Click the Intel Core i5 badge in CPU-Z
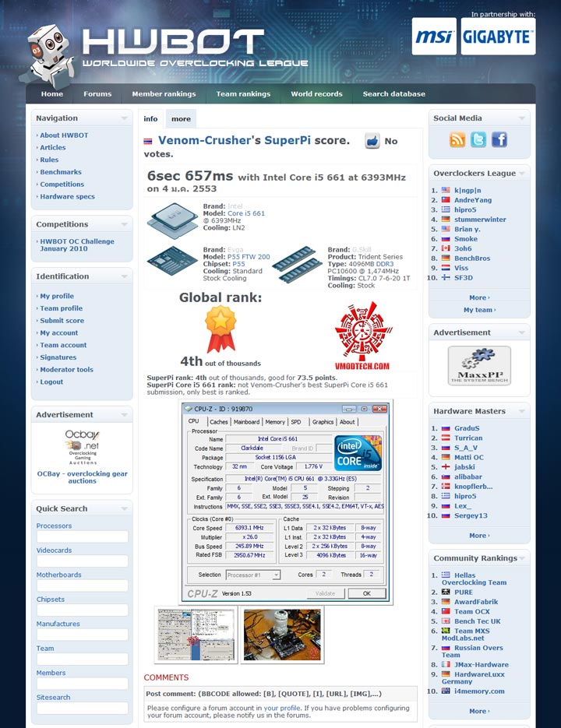Viewport: 561px width, 728px height. pos(358,452)
